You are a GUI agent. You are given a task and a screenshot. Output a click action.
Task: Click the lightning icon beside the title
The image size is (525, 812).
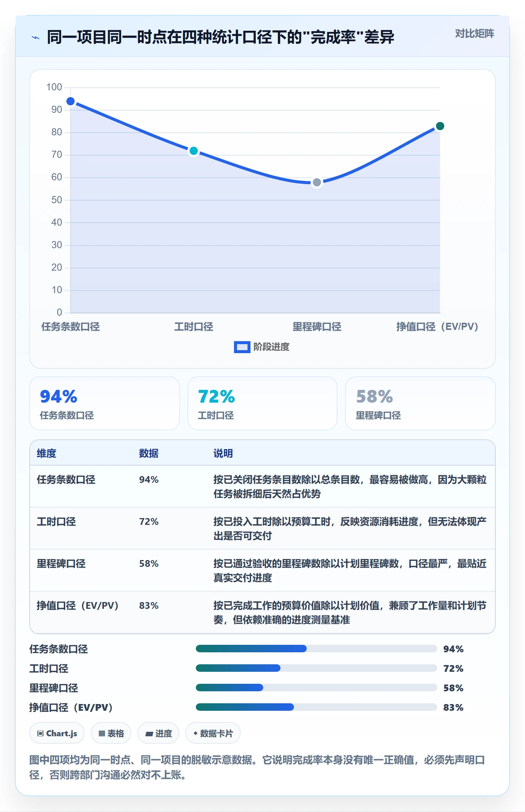tap(36, 37)
